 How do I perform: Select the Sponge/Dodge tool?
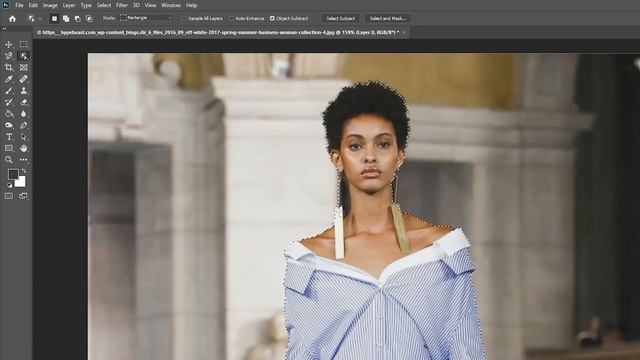[9, 125]
